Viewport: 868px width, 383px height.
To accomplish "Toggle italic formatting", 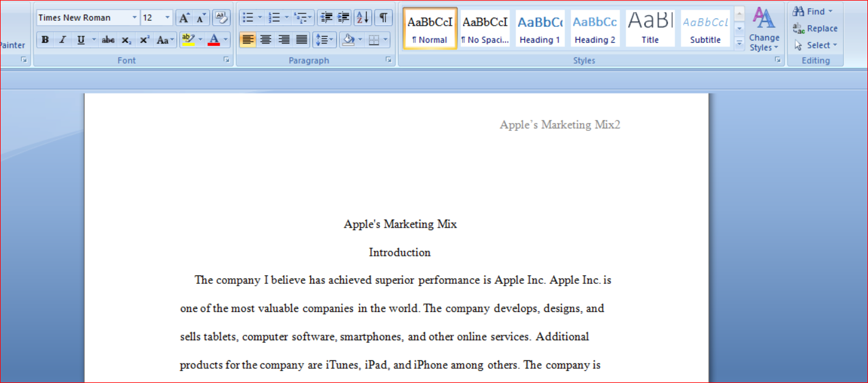I will point(62,40).
